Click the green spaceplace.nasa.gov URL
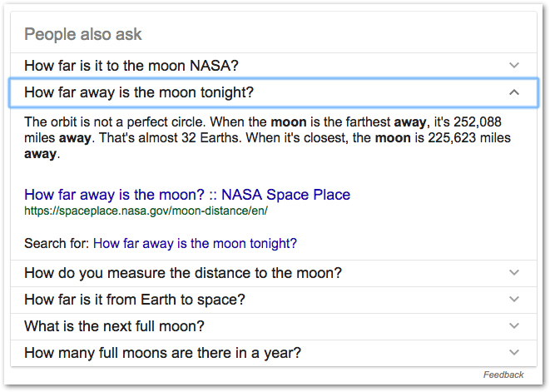The image size is (550, 392). pos(146,211)
